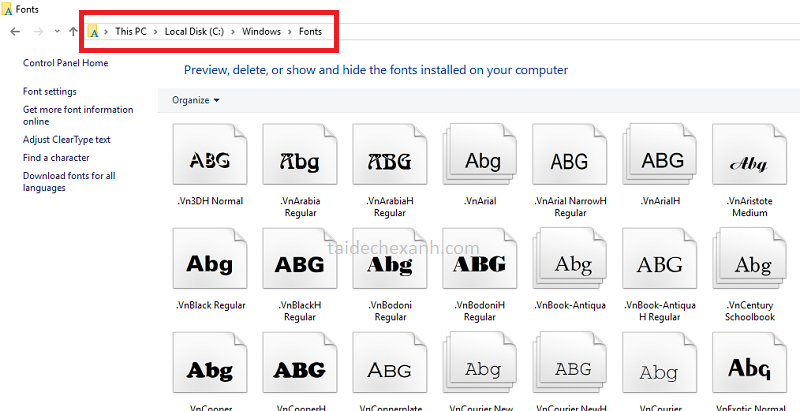Click the .VnBlack Regular font name label
Image resolution: width=800 pixels, height=411 pixels.
[x=210, y=305]
